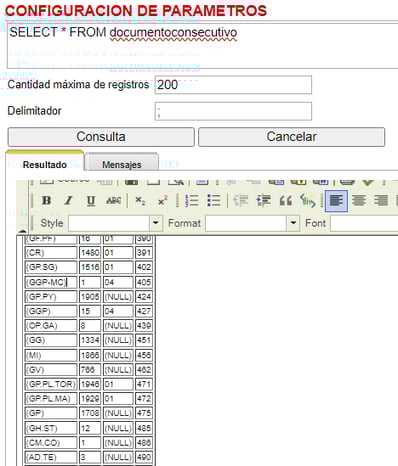Select the value 1334 cell
Screen dimensions: 398x466
[90, 340]
